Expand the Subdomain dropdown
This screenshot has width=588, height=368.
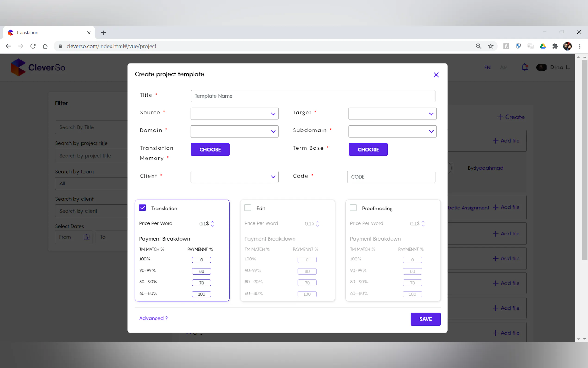click(392, 131)
